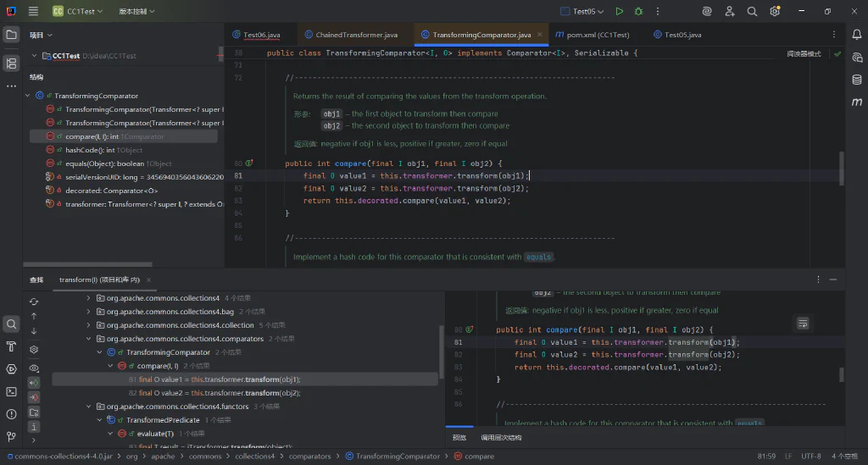Image resolution: width=868 pixels, height=465 pixels.
Task: Open the Database tool window
Action: [856, 80]
